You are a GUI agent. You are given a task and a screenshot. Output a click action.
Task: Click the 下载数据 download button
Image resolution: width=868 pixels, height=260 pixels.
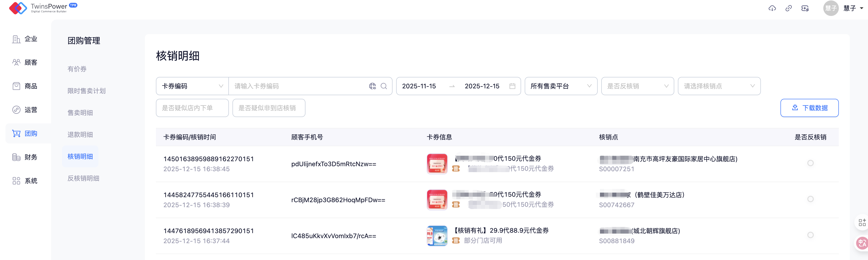(809, 108)
